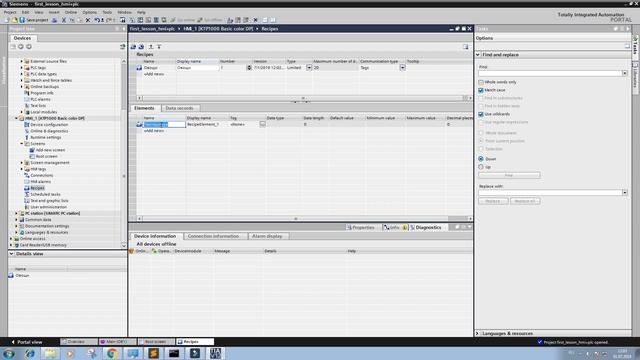
Task: Collapse the Details view panel
Action: [x=11, y=254]
